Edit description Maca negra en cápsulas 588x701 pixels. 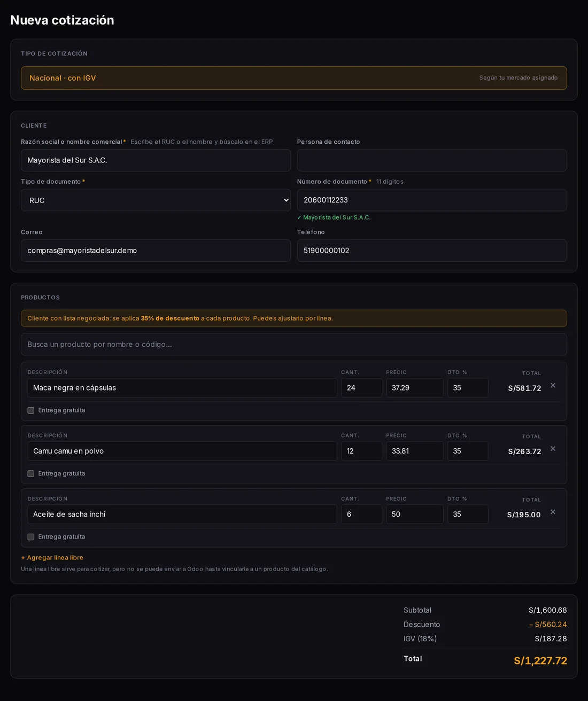tap(182, 388)
